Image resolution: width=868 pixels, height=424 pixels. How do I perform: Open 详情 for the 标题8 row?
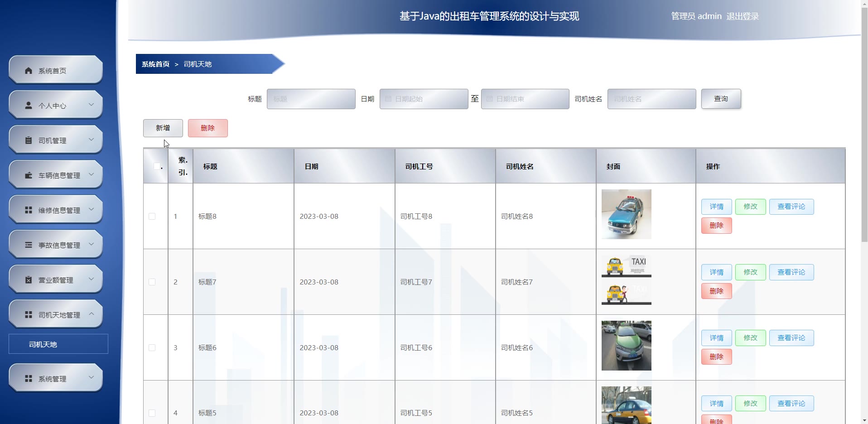[717, 207]
